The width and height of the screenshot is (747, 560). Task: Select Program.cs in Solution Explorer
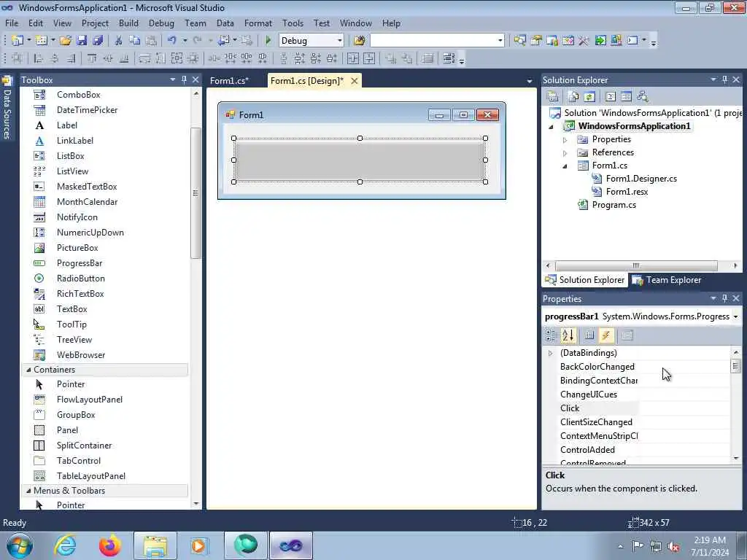pyautogui.click(x=614, y=205)
